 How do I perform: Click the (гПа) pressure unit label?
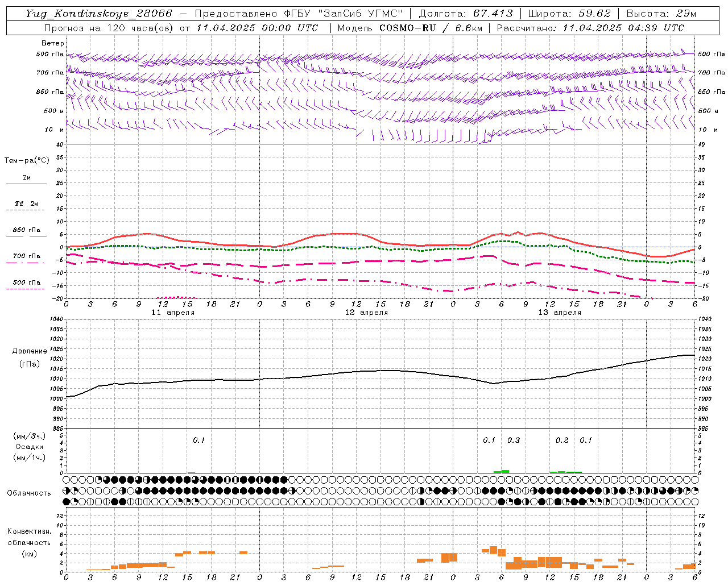click(x=30, y=364)
